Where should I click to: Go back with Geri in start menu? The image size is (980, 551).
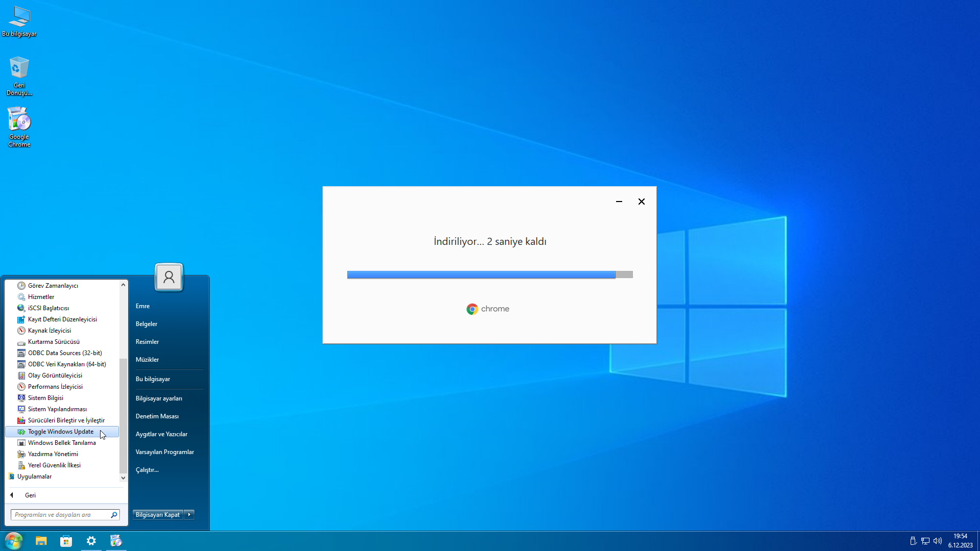coord(65,495)
